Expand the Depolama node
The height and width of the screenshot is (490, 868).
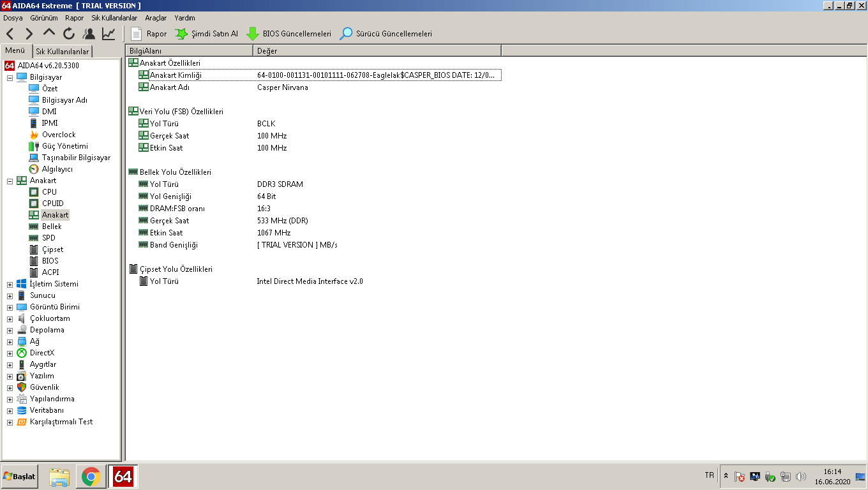point(10,330)
